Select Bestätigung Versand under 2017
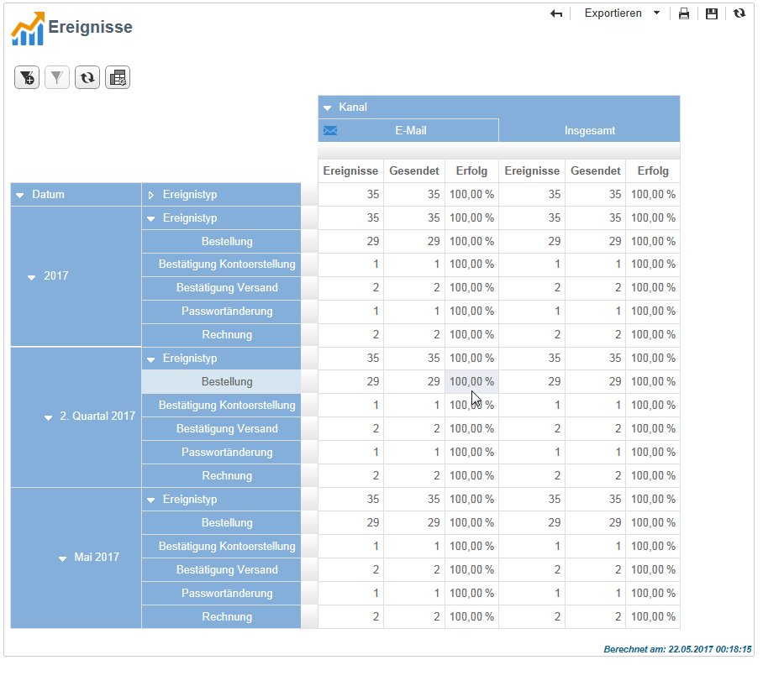This screenshot has height=681, width=784. (x=222, y=288)
